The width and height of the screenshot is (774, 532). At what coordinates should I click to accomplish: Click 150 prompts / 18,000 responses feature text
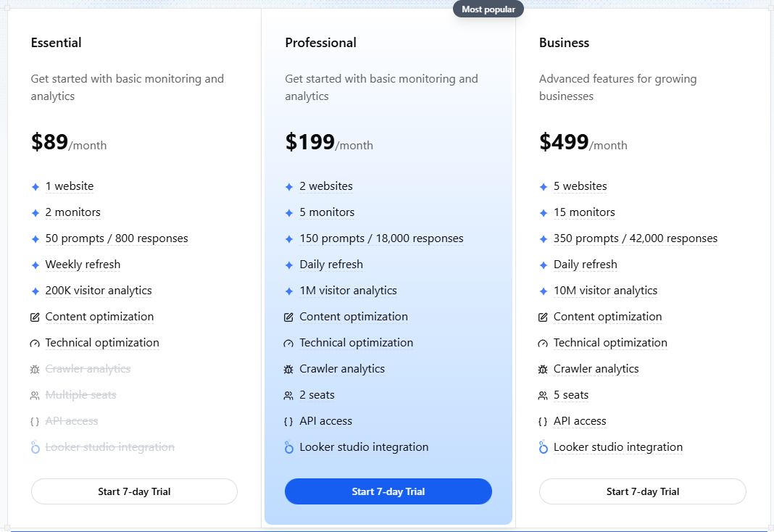[382, 238]
